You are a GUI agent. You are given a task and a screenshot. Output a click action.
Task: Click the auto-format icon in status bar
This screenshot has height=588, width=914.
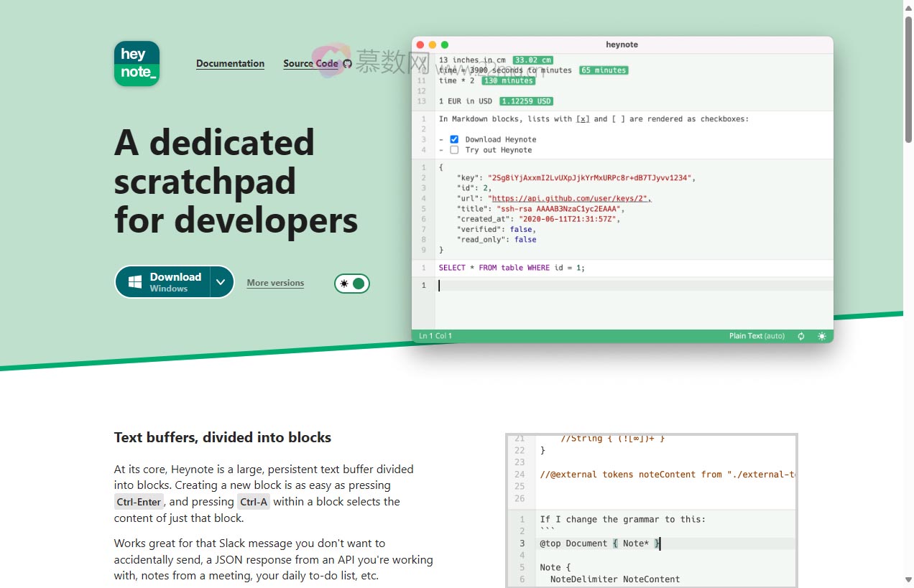[801, 336]
